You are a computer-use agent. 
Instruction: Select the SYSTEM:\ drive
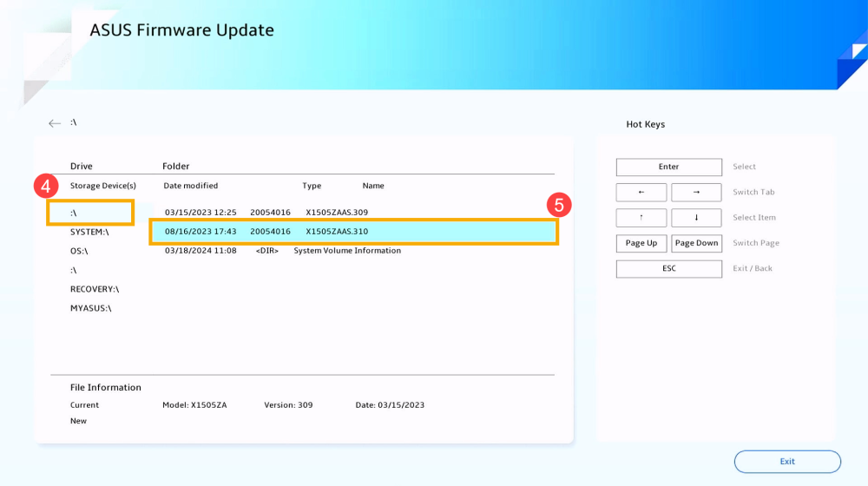click(89, 232)
